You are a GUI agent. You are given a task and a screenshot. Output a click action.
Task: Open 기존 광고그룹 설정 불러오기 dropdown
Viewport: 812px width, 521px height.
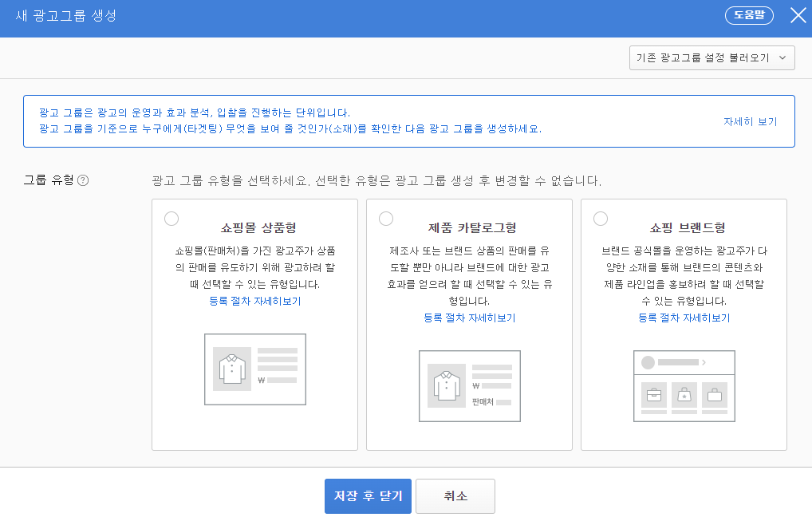712,58
